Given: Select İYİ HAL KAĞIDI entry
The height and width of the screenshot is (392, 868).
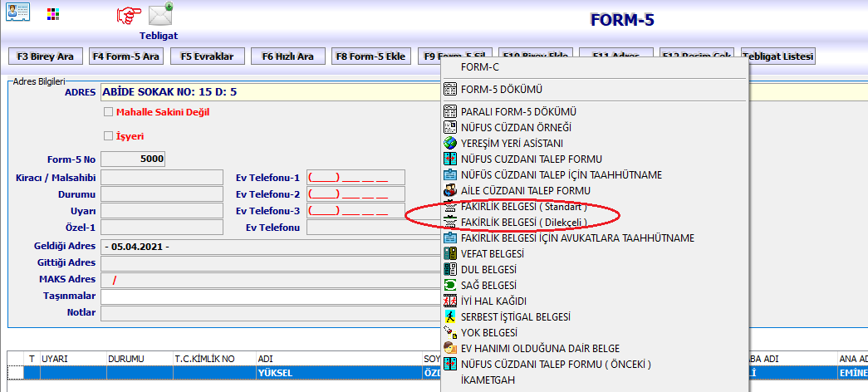Looking at the screenshot, I should click(493, 301).
